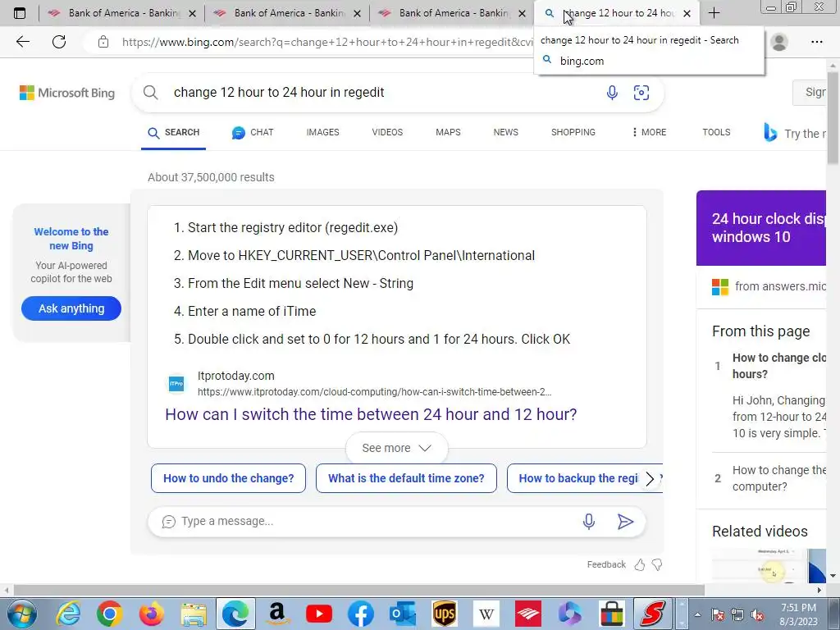The image size is (840, 630).
Task: Reload the current Bing page
Action: coord(59,42)
